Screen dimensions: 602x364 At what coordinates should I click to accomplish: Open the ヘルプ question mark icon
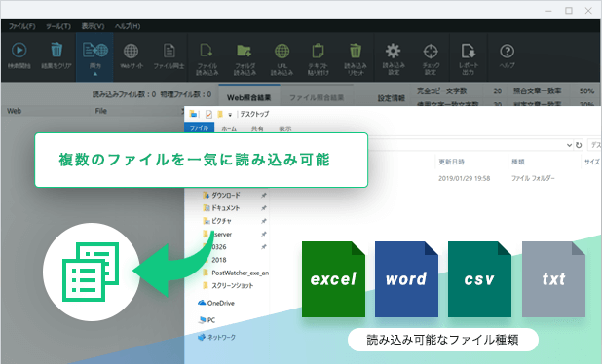pos(508,51)
